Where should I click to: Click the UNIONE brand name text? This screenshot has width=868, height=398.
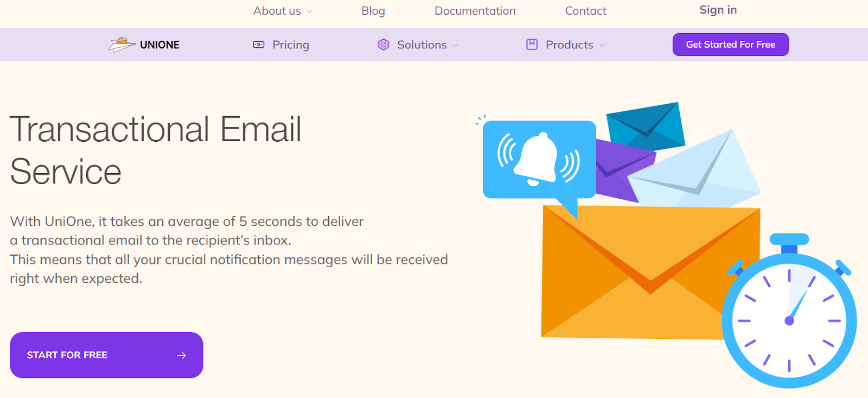[x=159, y=45]
